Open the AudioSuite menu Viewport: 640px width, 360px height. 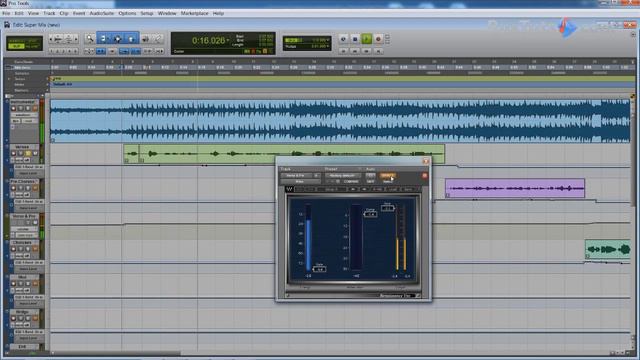(102, 13)
